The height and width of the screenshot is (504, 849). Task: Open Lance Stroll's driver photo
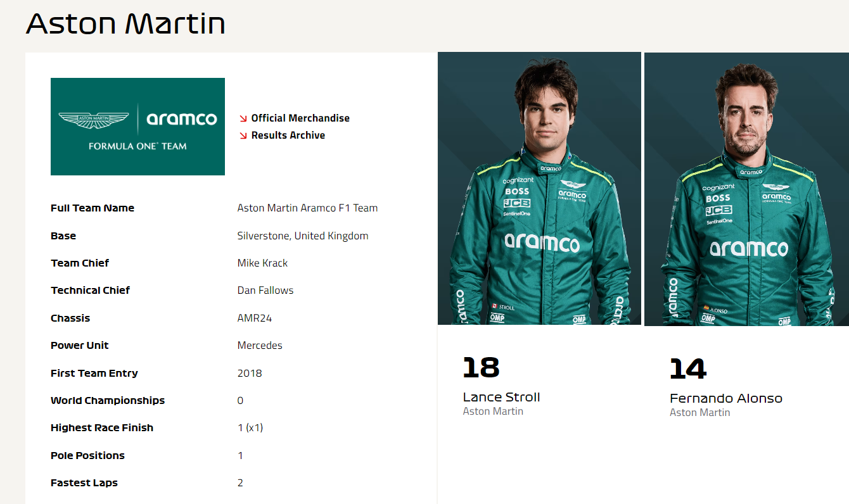(539, 189)
